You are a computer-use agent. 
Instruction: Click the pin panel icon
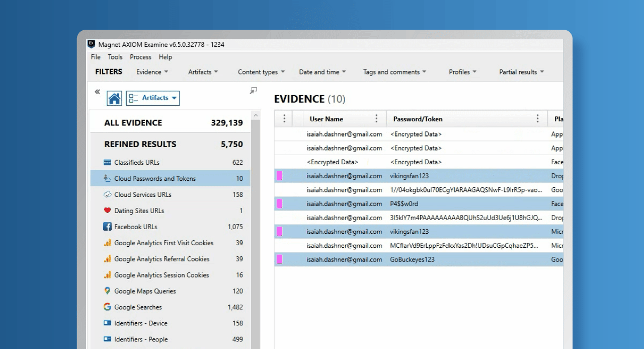point(253,91)
